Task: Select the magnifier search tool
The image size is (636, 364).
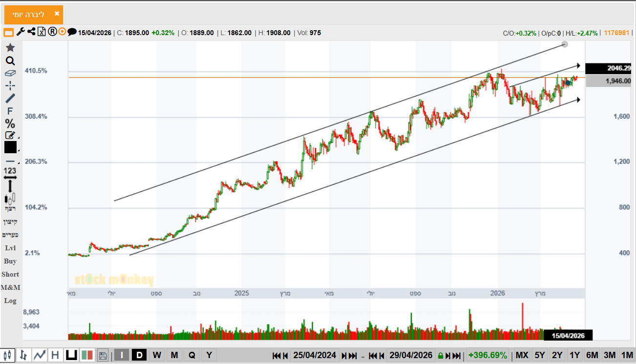Action: (10, 61)
